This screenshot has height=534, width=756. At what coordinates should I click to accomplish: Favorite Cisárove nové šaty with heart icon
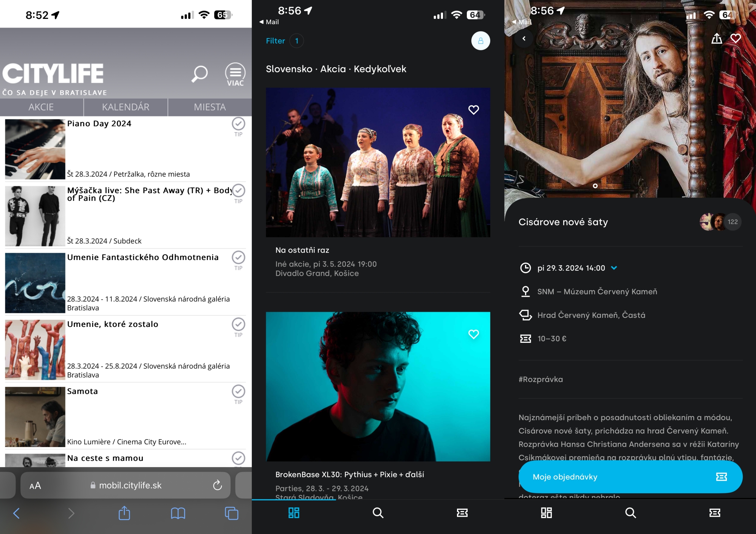[x=736, y=38]
